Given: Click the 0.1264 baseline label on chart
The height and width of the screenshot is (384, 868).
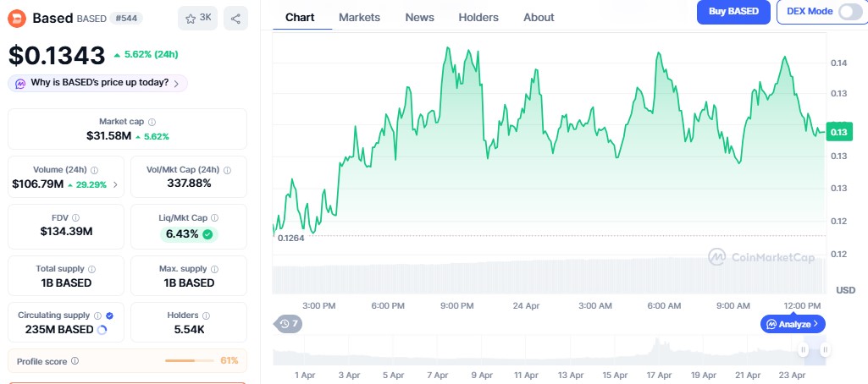Looking at the screenshot, I should coord(290,239).
